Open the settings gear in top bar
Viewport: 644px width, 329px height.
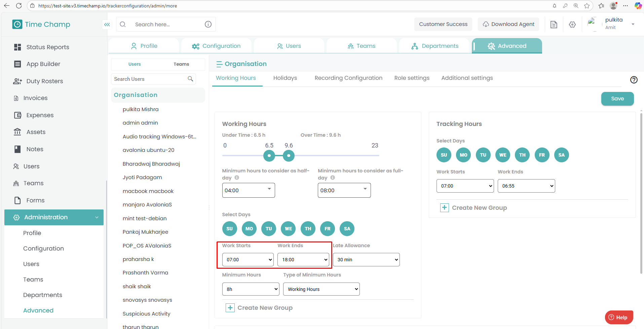pos(572,25)
